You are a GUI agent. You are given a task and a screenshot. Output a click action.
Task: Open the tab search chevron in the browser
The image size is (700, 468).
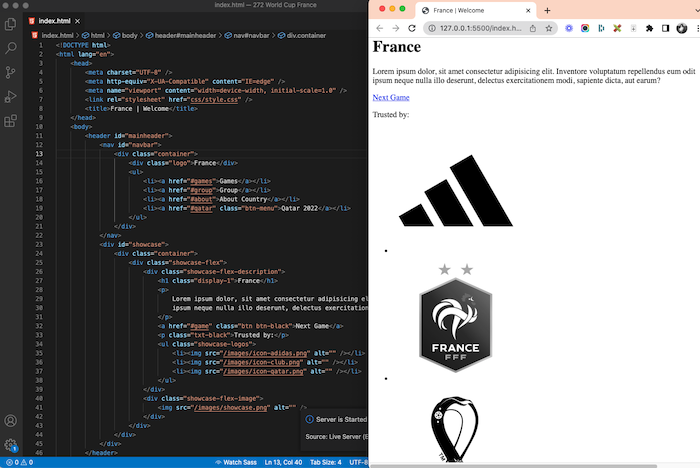[x=696, y=10]
